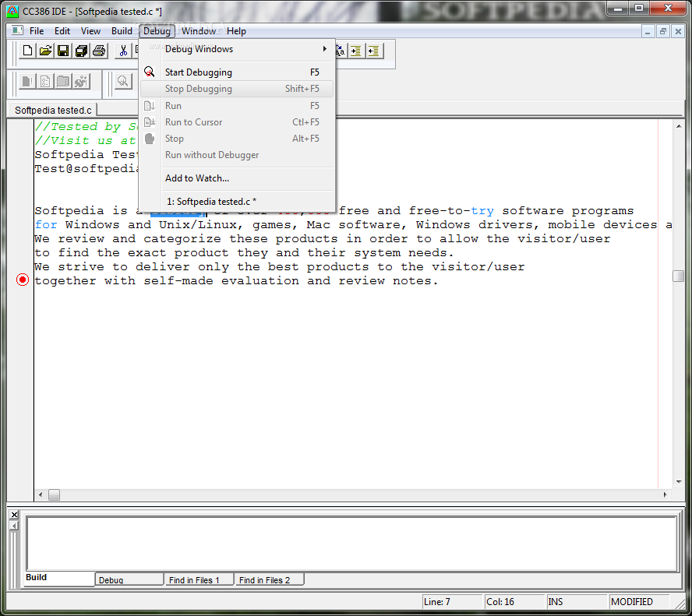Select Stop entry with hand icon

point(237,139)
